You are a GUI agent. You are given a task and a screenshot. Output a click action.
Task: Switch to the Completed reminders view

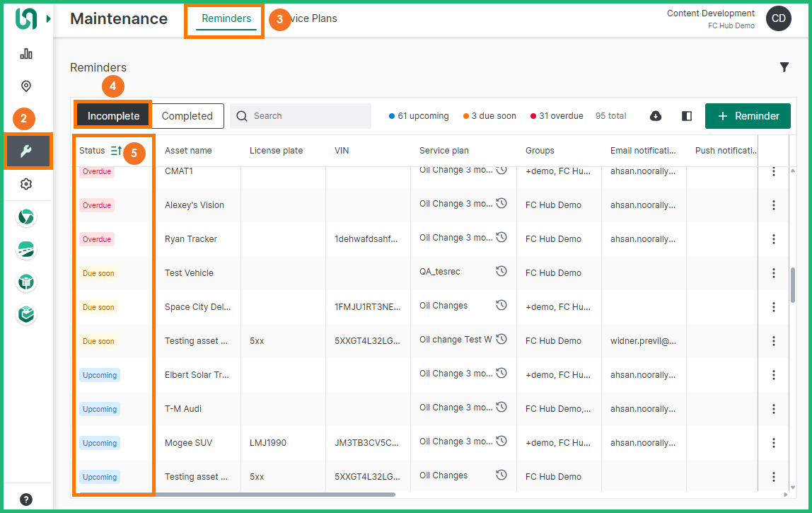(x=187, y=116)
